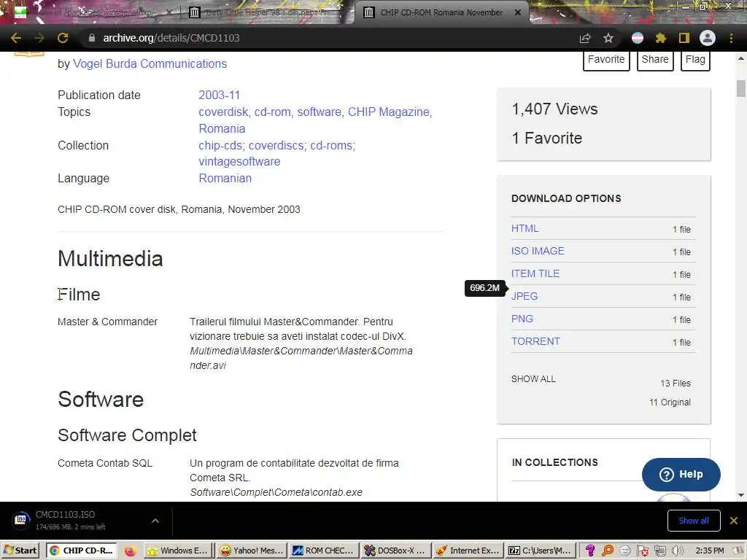Open the CHIP Magazine topic link
The height and width of the screenshot is (560, 747).
[x=389, y=112]
